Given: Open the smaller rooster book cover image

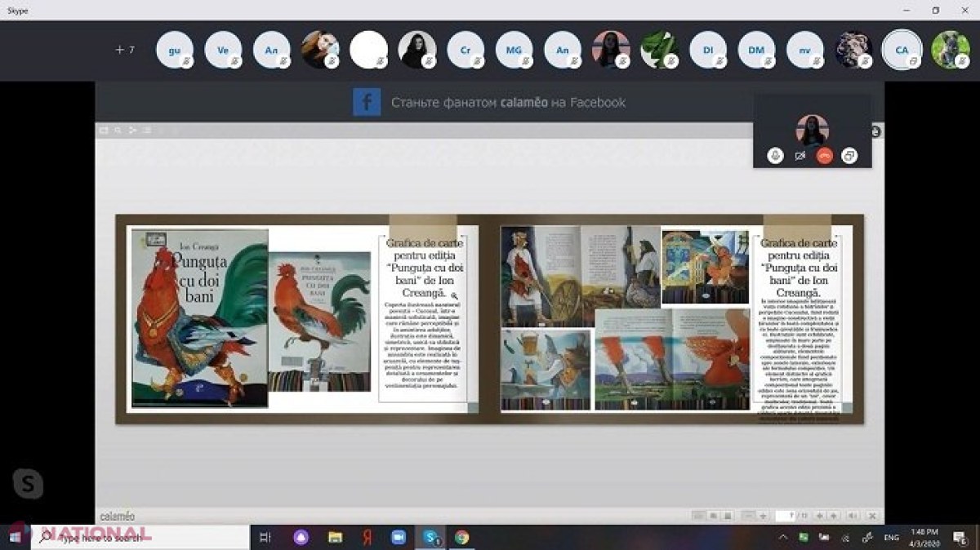Looking at the screenshot, I should 320,322.
